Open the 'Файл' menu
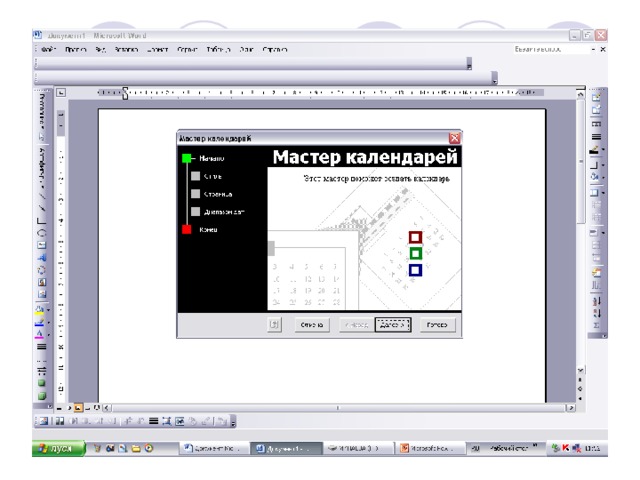This screenshot has height=480, width=640. pyautogui.click(x=49, y=47)
